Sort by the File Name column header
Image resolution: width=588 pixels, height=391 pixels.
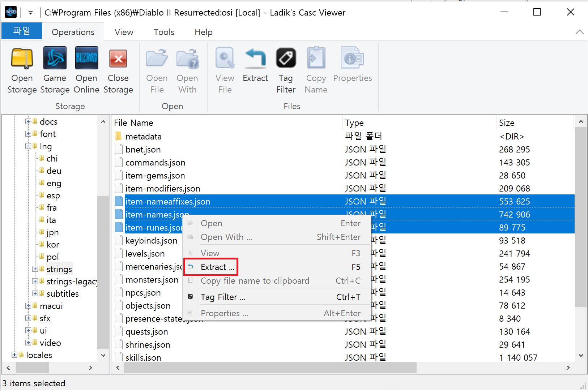point(227,123)
